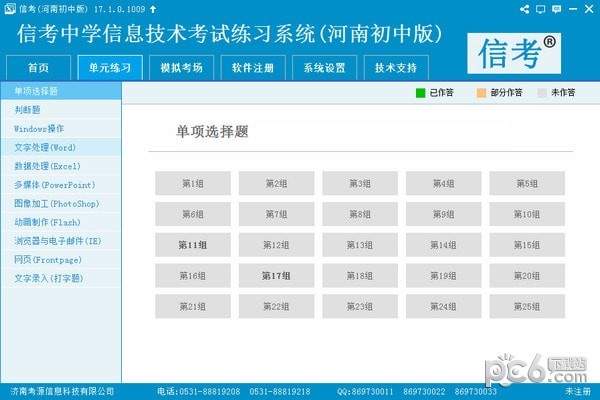Go to the 系统设置 tab
The image size is (600, 400).
pyautogui.click(x=324, y=68)
